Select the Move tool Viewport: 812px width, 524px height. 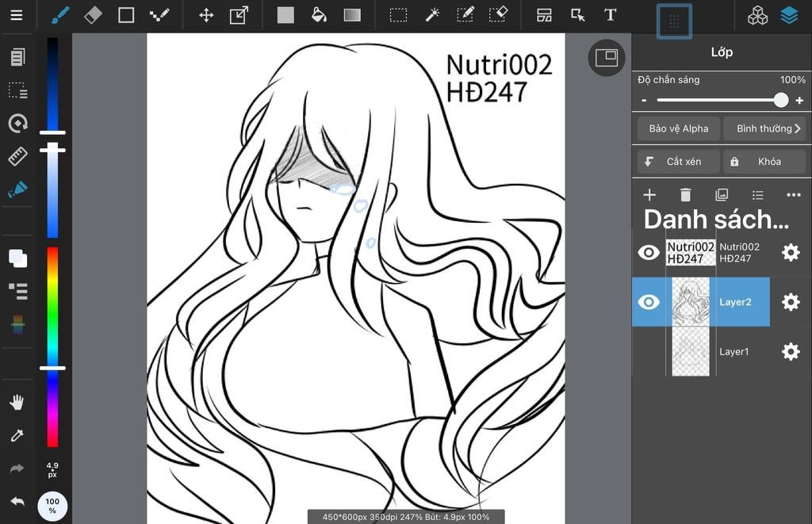(206, 15)
